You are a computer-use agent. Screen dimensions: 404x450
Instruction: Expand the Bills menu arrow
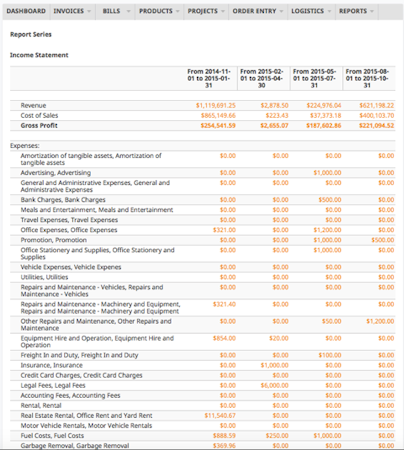coord(129,11)
